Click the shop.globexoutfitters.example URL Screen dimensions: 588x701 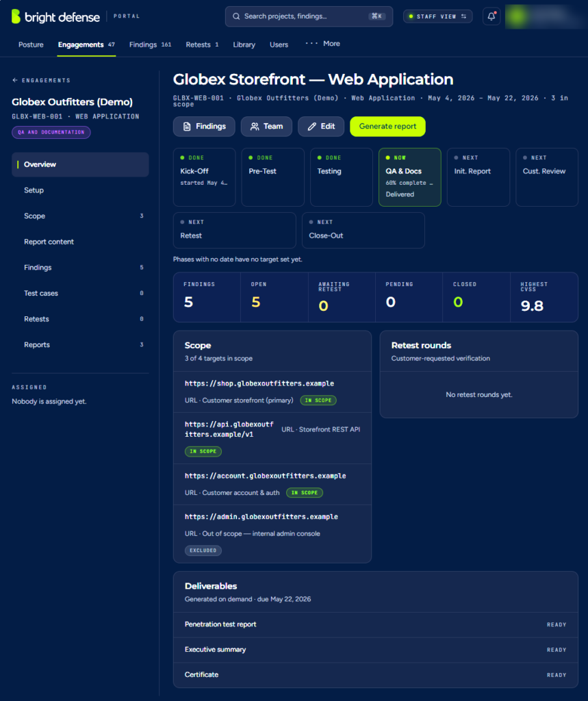click(x=259, y=383)
